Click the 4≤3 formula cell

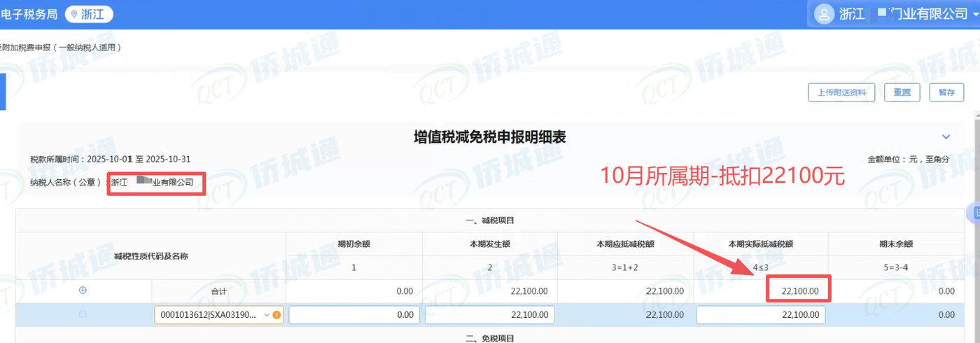(761, 267)
